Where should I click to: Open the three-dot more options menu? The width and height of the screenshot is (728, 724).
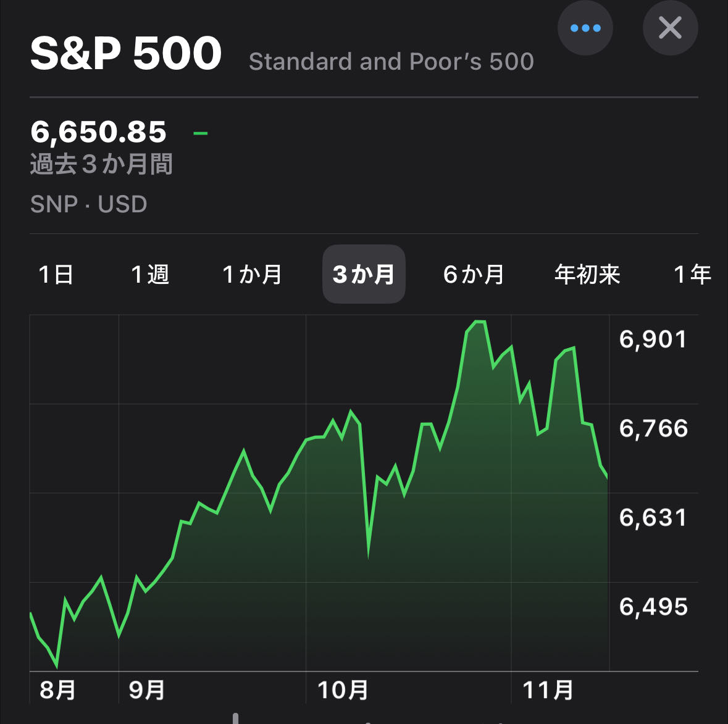coord(585,28)
